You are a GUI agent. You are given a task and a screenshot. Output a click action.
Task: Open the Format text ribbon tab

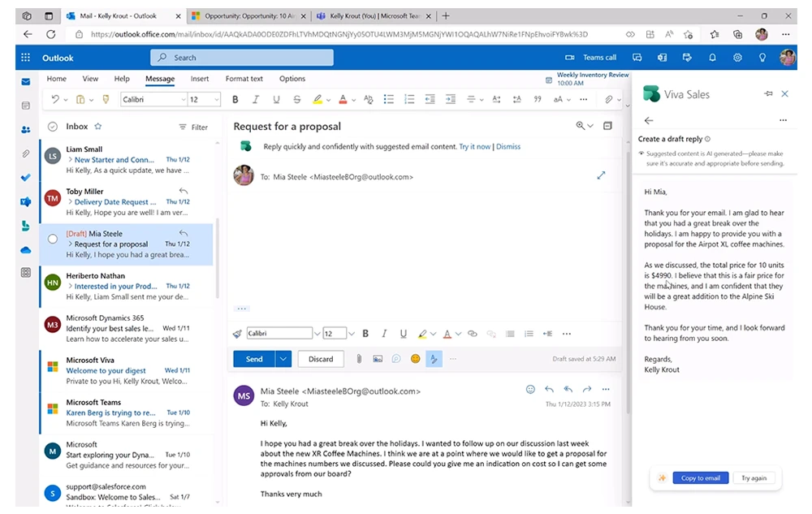pyautogui.click(x=244, y=79)
